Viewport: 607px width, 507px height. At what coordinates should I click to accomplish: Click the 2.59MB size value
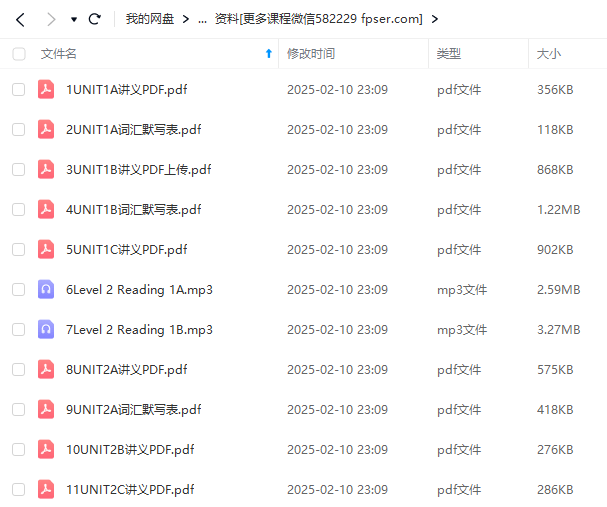coord(559,289)
